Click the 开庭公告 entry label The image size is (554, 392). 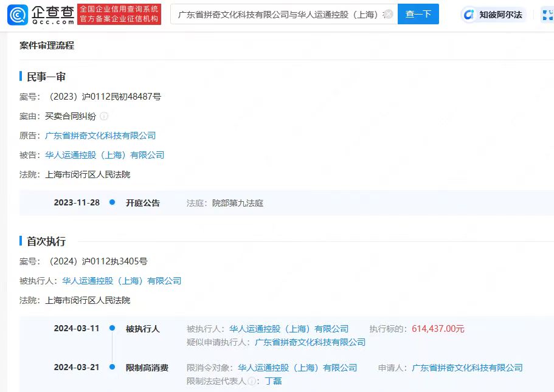(x=143, y=203)
